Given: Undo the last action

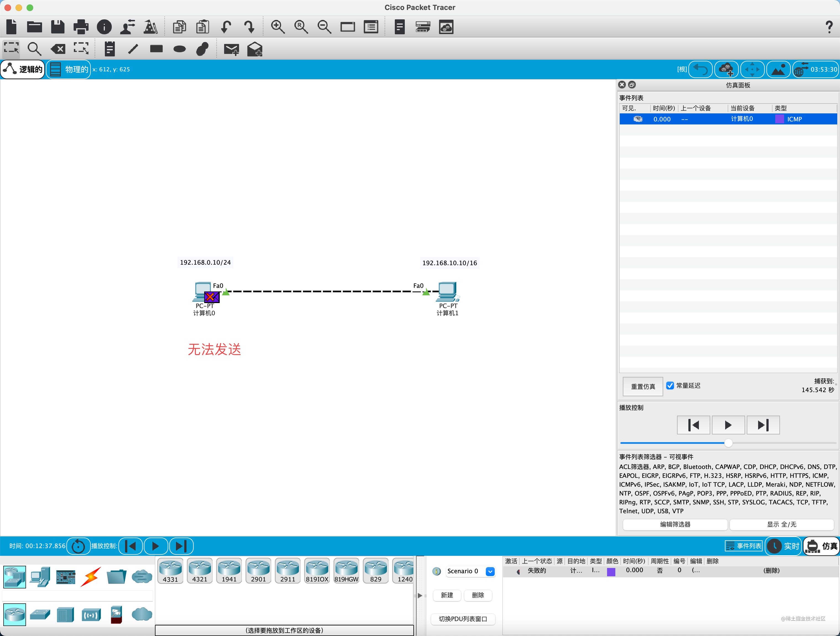Looking at the screenshot, I should (x=226, y=27).
